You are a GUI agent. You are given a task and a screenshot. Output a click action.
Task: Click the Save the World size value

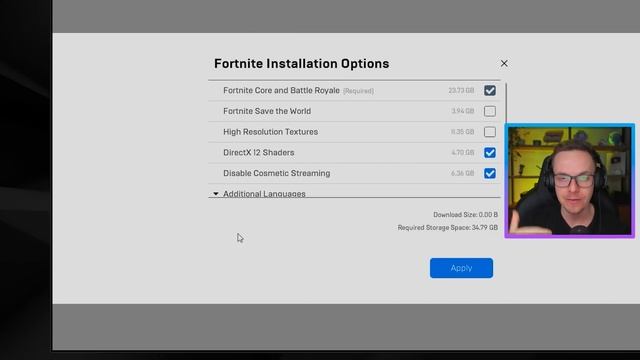point(462,111)
